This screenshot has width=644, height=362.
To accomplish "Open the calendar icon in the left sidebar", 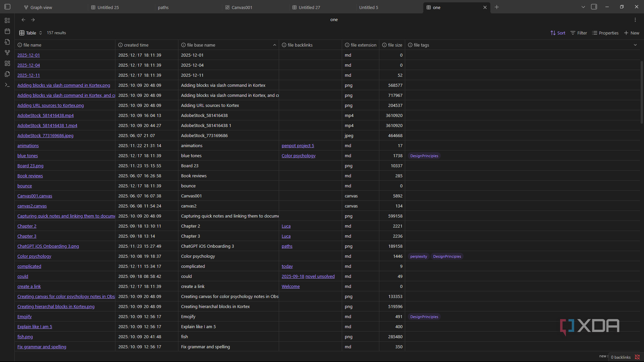I will (7, 31).
